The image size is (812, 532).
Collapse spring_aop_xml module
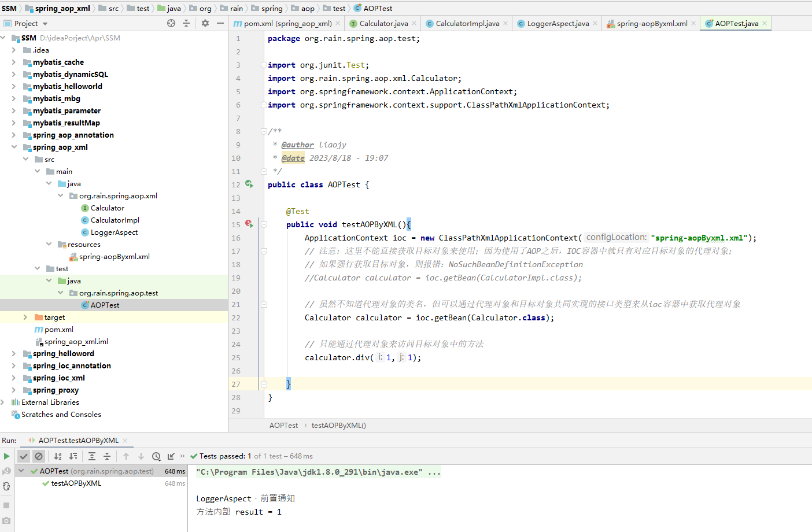pos(14,147)
